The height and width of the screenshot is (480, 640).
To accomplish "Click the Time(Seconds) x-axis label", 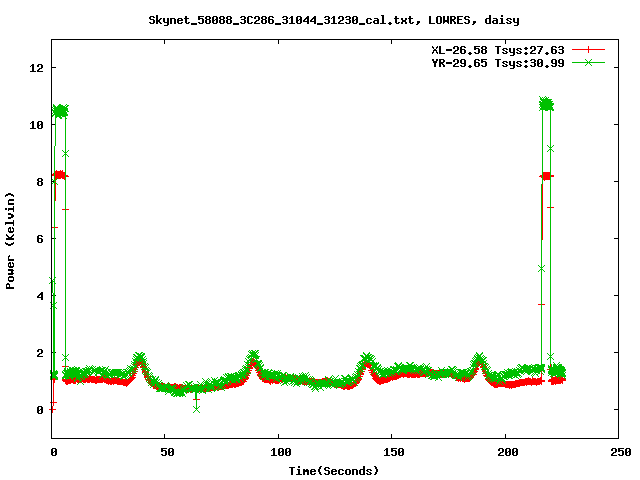I will pyautogui.click(x=334, y=471).
